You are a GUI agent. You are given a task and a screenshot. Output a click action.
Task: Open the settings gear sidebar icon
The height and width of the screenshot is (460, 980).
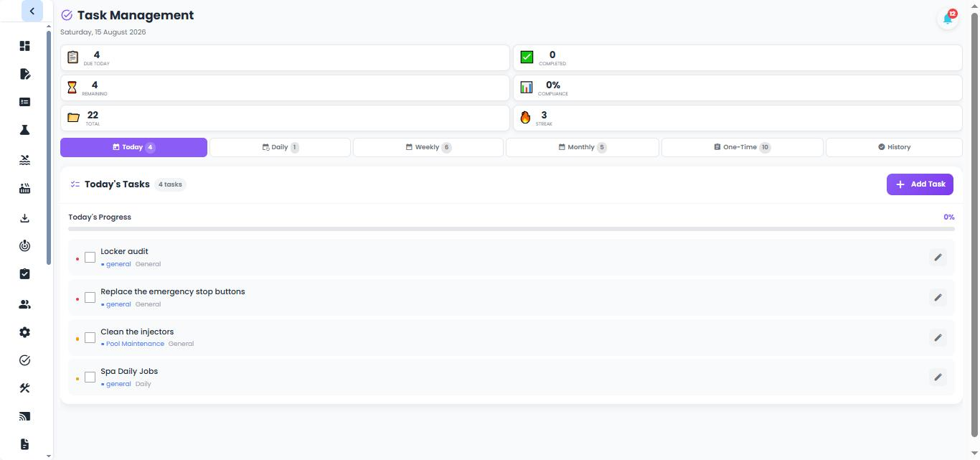point(24,332)
